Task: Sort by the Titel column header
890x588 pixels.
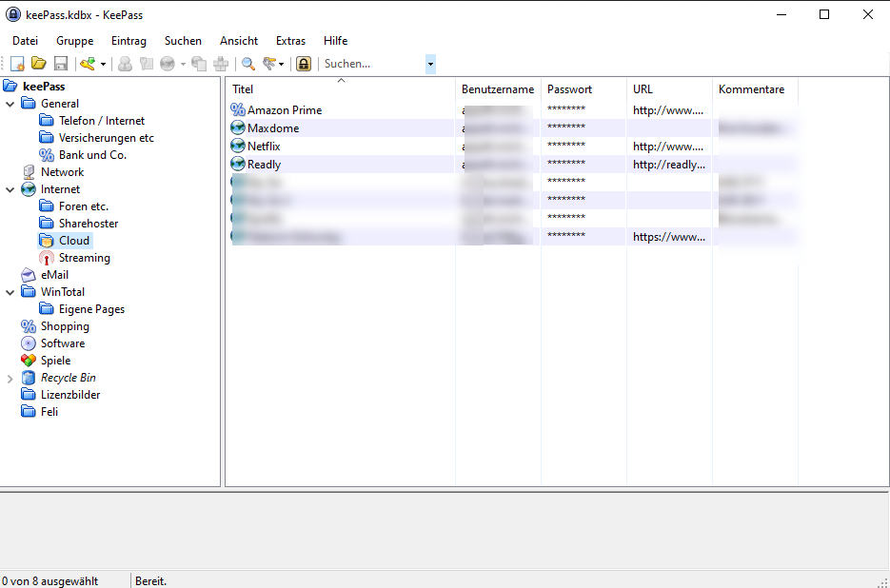Action: pos(341,89)
